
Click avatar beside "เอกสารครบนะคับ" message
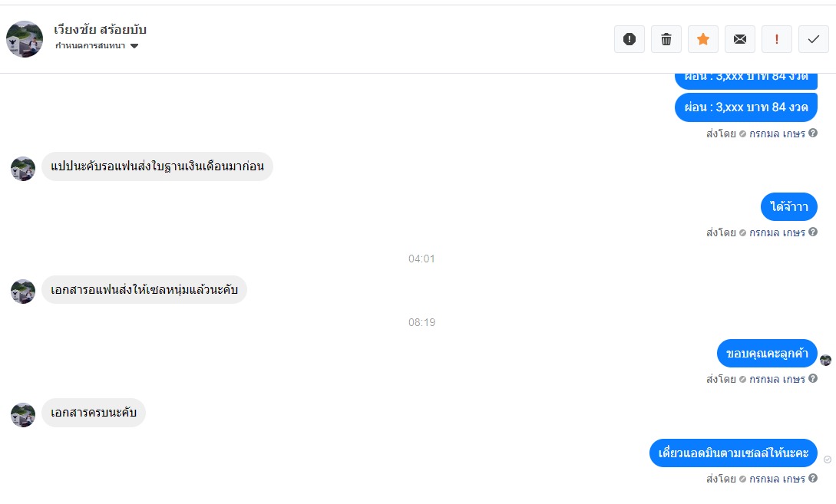(23, 415)
